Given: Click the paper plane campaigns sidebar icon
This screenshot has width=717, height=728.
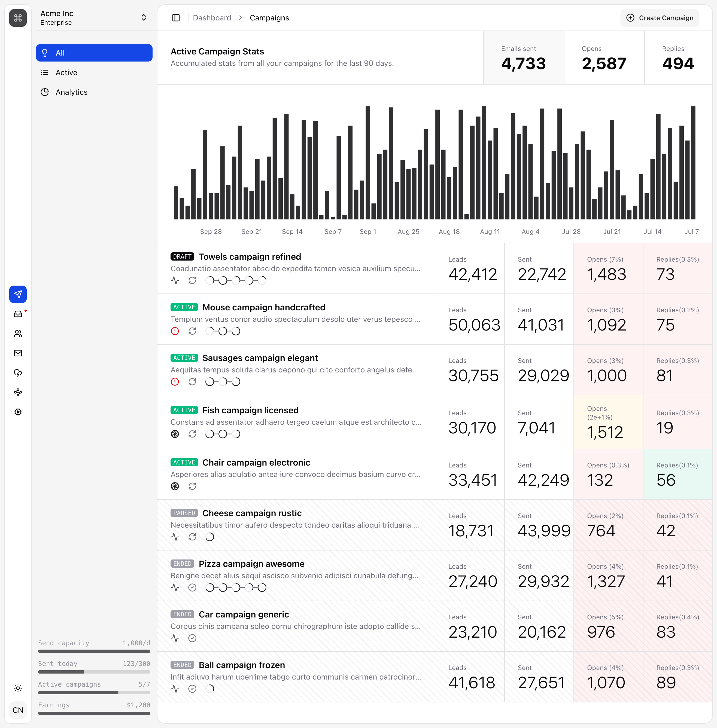Looking at the screenshot, I should pyautogui.click(x=18, y=294).
